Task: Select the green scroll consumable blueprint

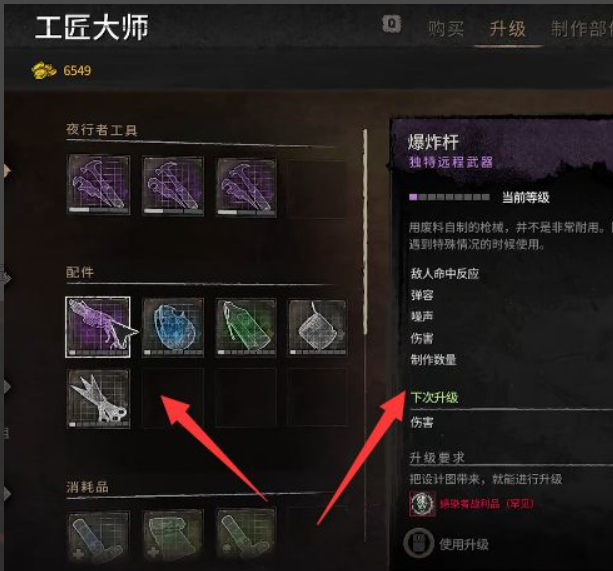Action: [x=173, y=537]
